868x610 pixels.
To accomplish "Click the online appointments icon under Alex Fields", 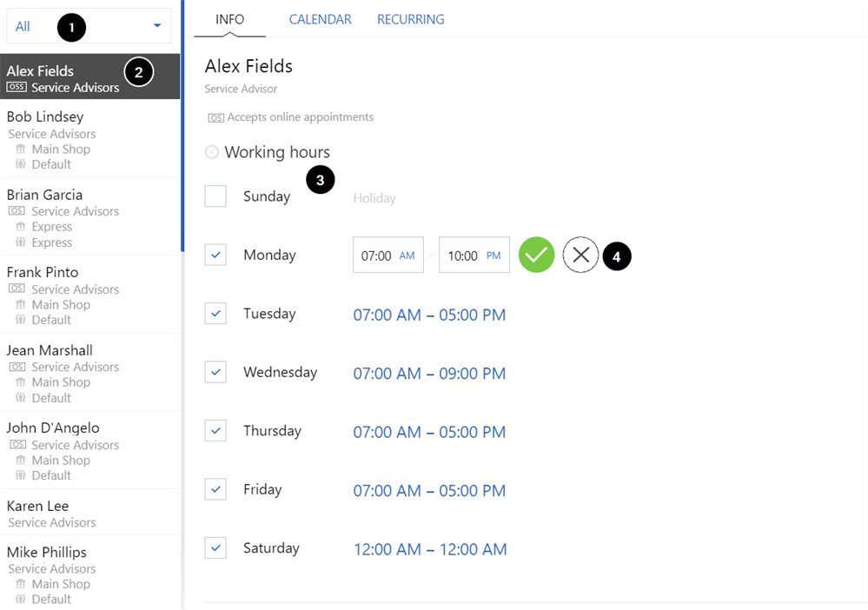I will coord(215,117).
